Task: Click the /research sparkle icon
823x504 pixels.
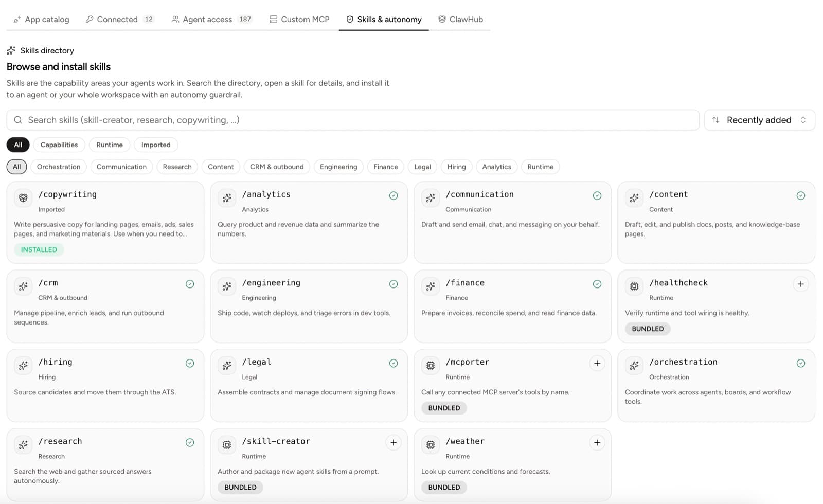Action: point(23,444)
